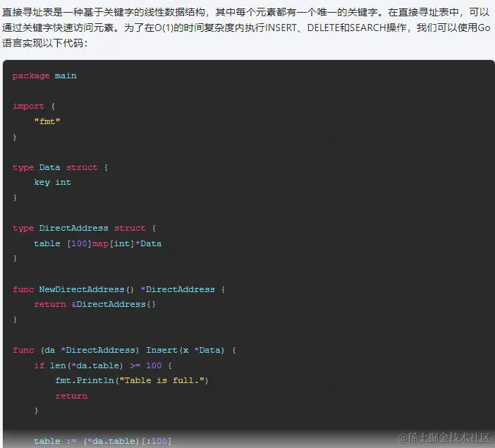
Task: Click the line 'package main'
Action: pos(44,75)
